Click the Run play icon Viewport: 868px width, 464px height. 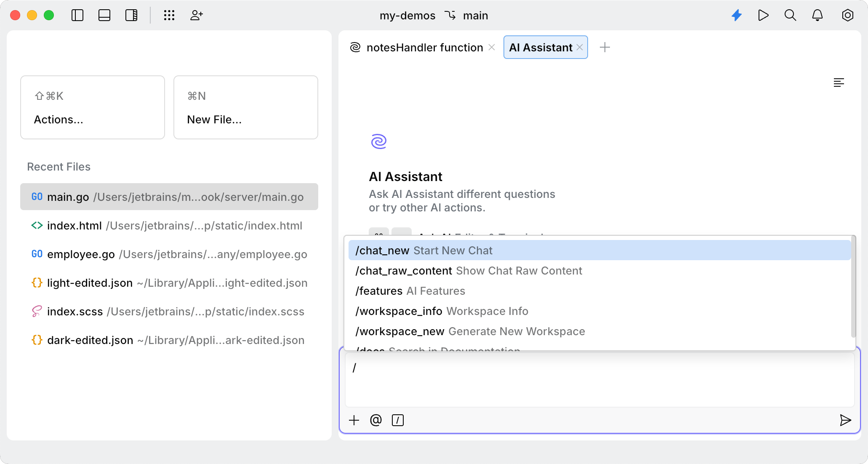point(763,16)
